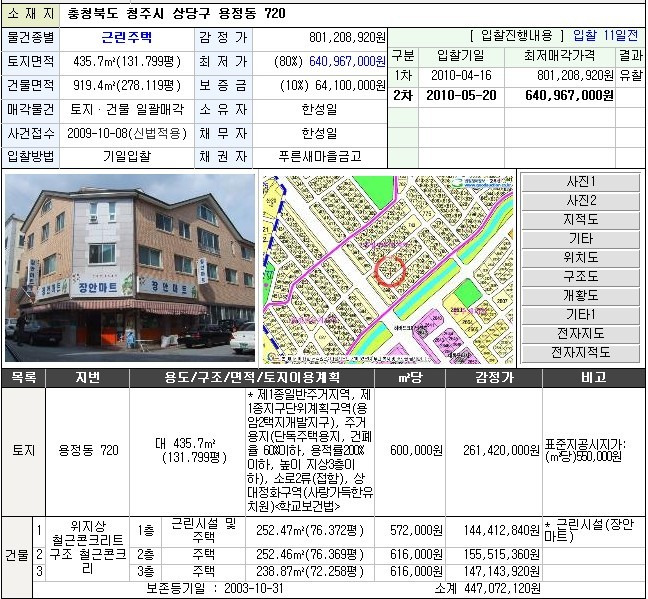
Task: Click the 기일입찰 bidding method
Action: (127, 157)
